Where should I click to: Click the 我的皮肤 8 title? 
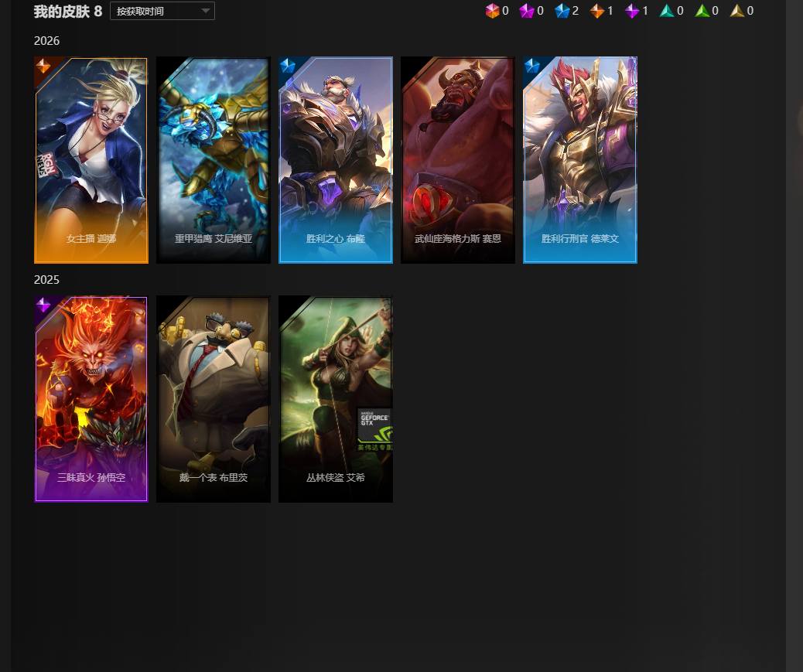tap(68, 12)
